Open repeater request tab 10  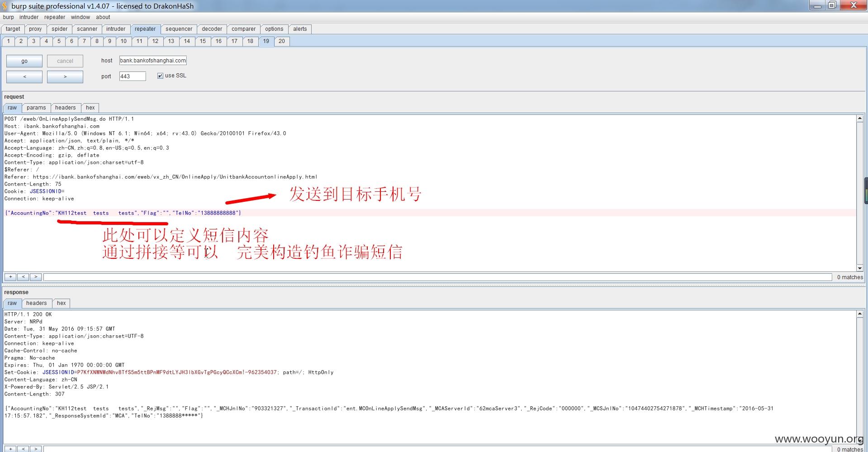point(123,41)
